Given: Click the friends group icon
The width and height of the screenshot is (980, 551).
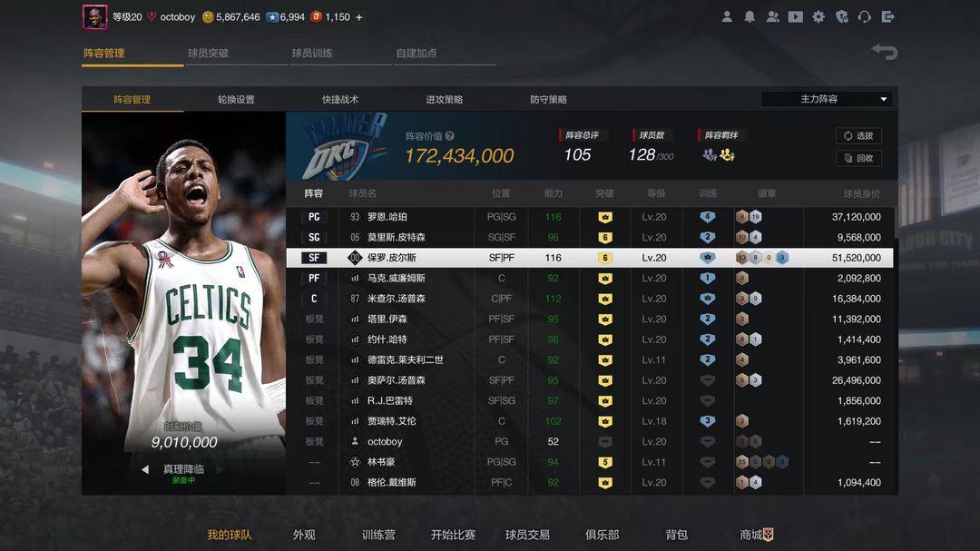Looking at the screenshot, I should (772, 16).
